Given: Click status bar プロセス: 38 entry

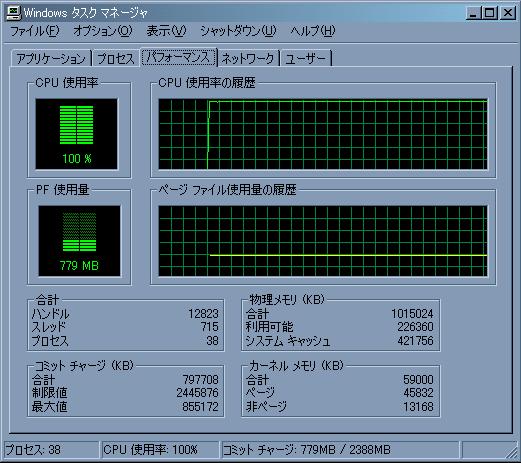Looking at the screenshot, I should coord(51,450).
